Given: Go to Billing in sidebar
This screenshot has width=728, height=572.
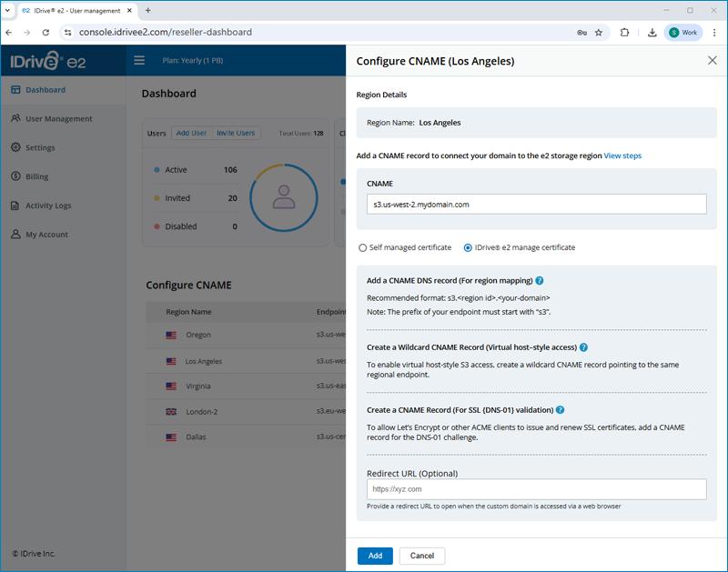Looking at the screenshot, I should coord(37,176).
